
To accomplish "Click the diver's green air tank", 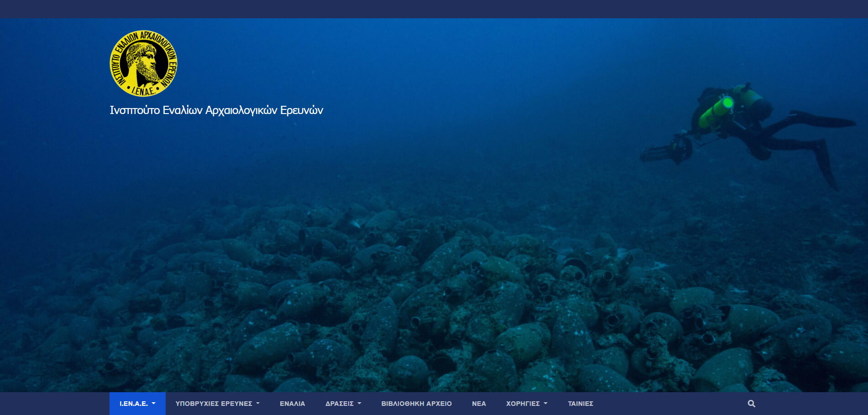I will coord(716,112).
